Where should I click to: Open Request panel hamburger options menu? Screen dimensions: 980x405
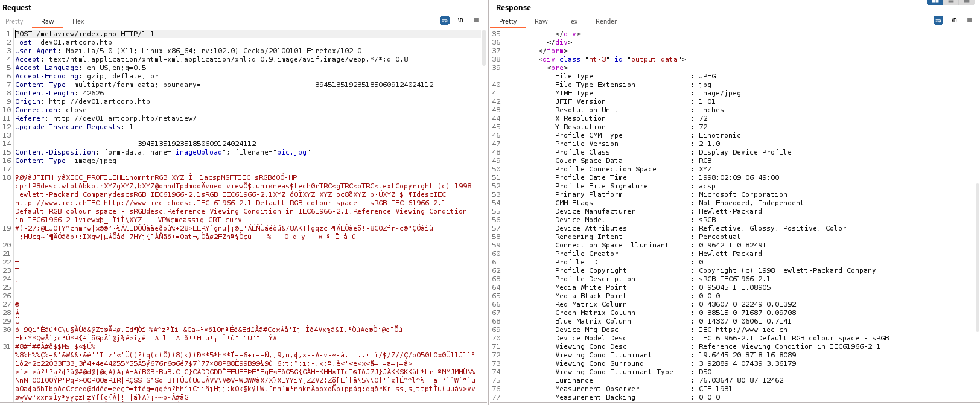click(476, 20)
